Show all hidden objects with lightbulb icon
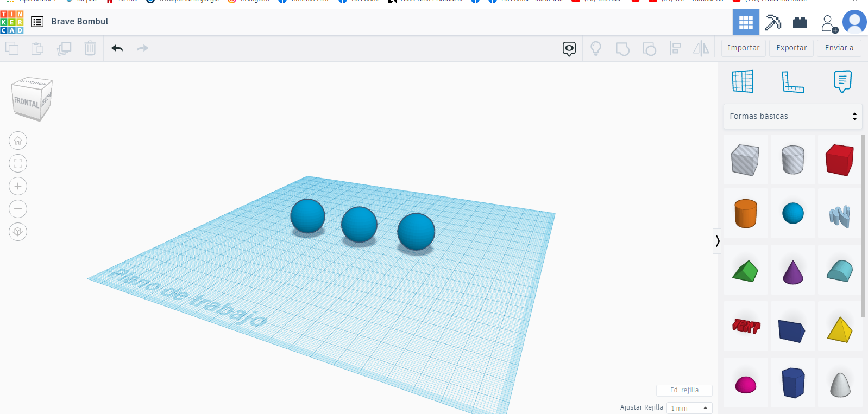This screenshot has width=868, height=414. (596, 49)
